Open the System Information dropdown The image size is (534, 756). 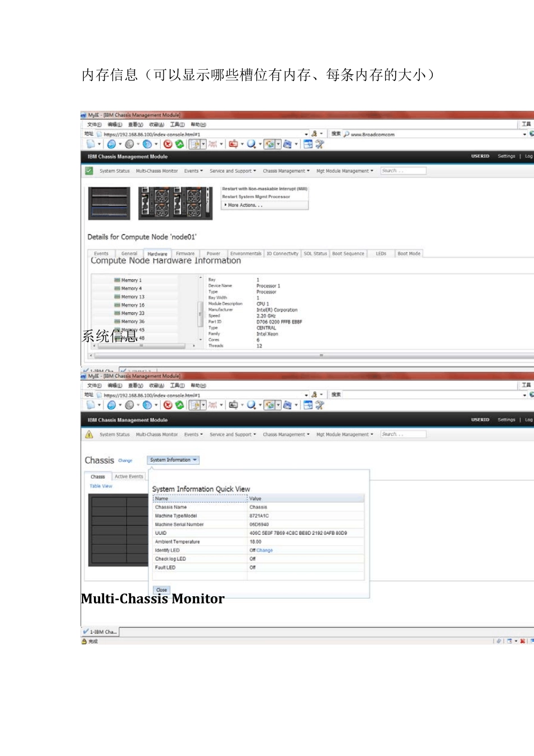coord(173,460)
